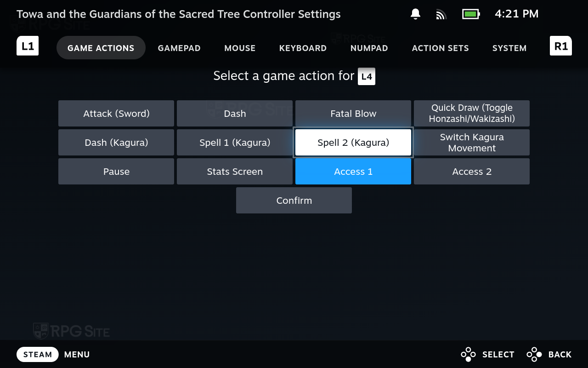The width and height of the screenshot is (588, 368).
Task: Choose the Access 2 action
Action: pos(472,172)
